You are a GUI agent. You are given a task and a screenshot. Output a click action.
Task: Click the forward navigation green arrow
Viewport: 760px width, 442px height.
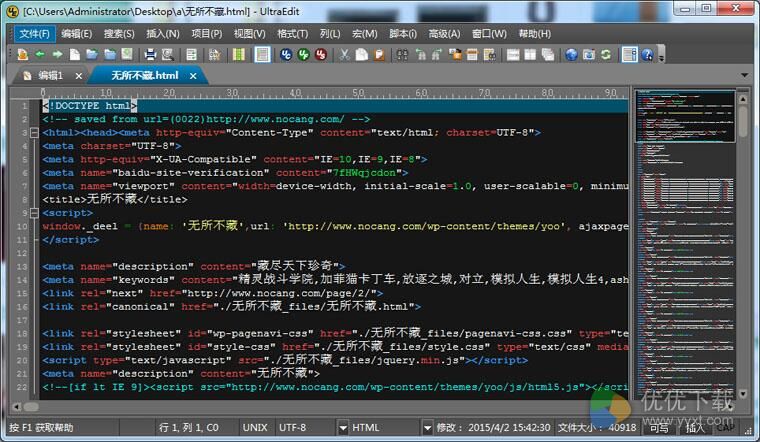click(x=57, y=54)
